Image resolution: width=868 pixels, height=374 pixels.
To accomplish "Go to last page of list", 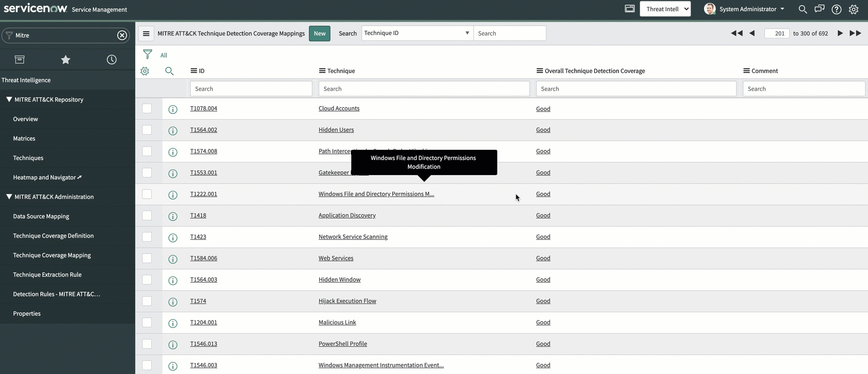I will 855,33.
